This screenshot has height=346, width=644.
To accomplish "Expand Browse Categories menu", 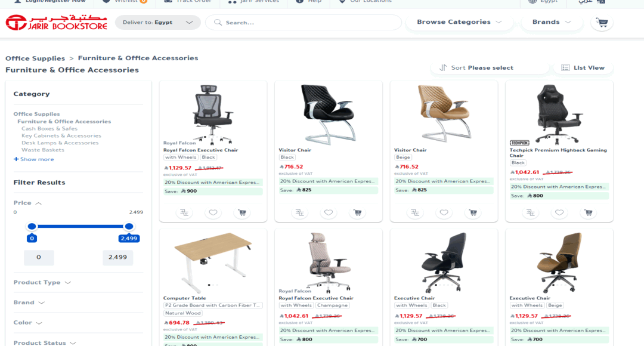I will click(459, 22).
